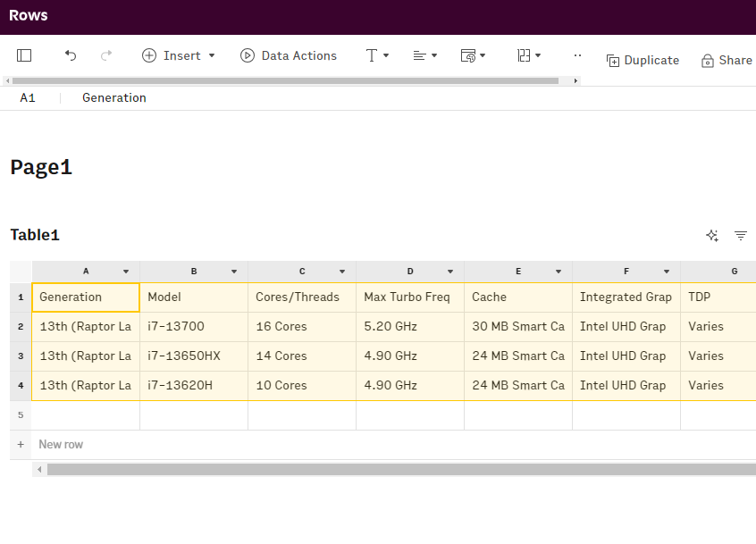Viewport: 756px width, 544px height.
Task: Open the Insert menu
Action: (179, 55)
